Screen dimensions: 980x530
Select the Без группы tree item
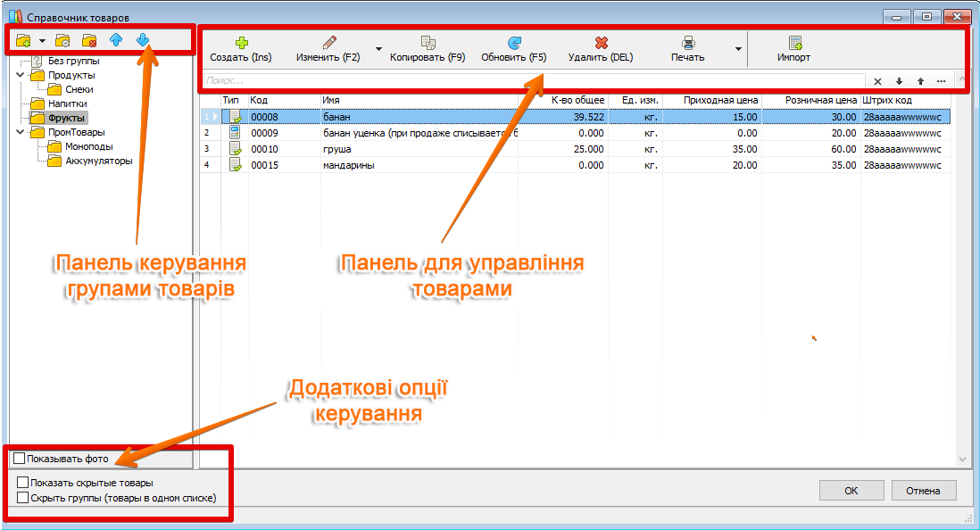[74, 62]
